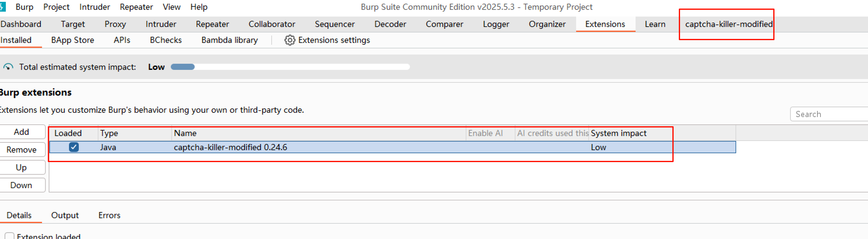
Task: Toggle the Extension loaded checkbox
Action: click(10, 236)
